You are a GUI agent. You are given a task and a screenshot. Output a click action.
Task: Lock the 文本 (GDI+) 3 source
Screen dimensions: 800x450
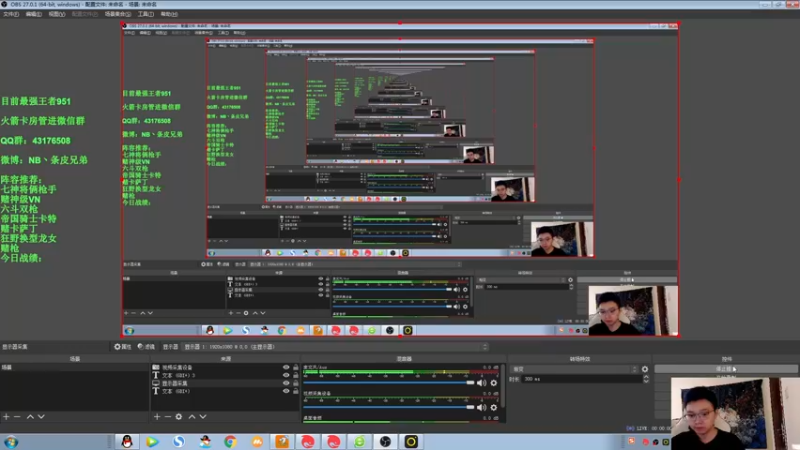pos(296,375)
